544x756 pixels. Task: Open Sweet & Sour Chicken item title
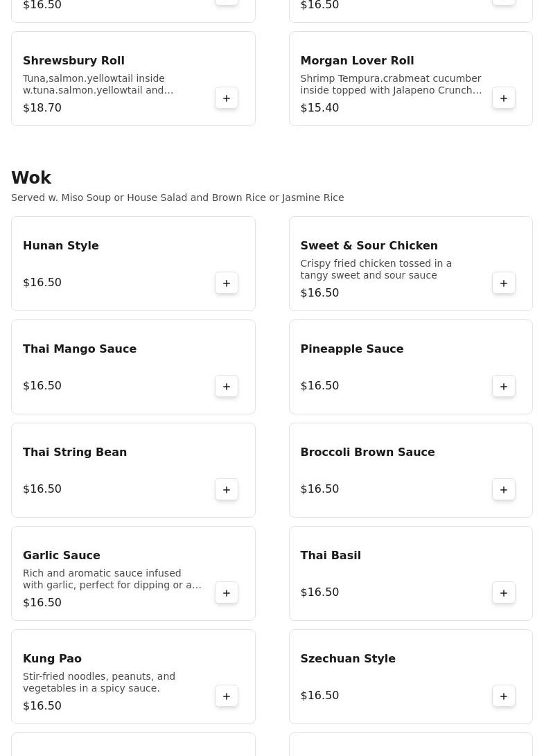pyautogui.click(x=369, y=246)
